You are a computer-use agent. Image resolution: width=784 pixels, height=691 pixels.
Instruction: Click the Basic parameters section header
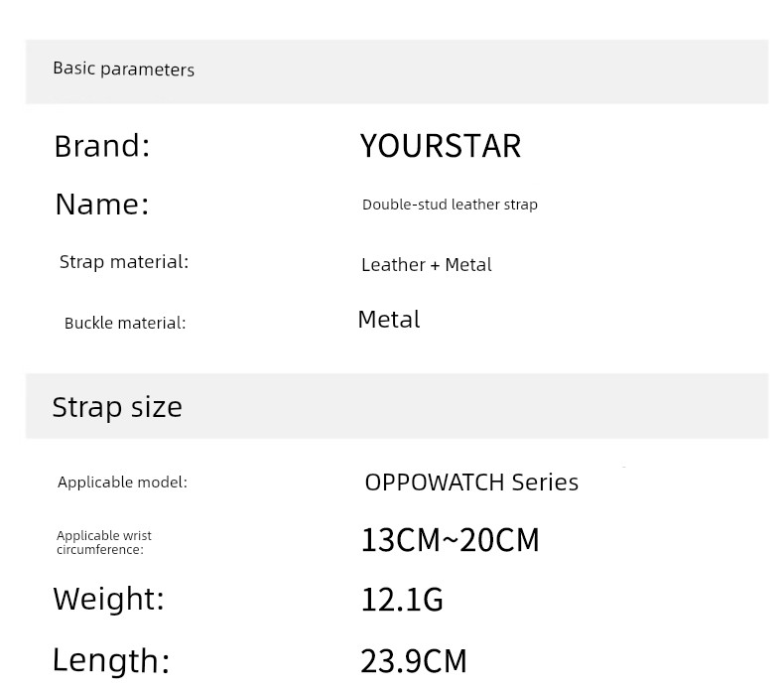[123, 69]
